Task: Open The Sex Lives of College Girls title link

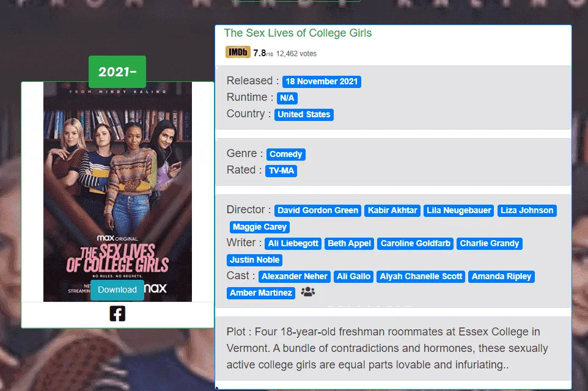Action: coord(298,33)
